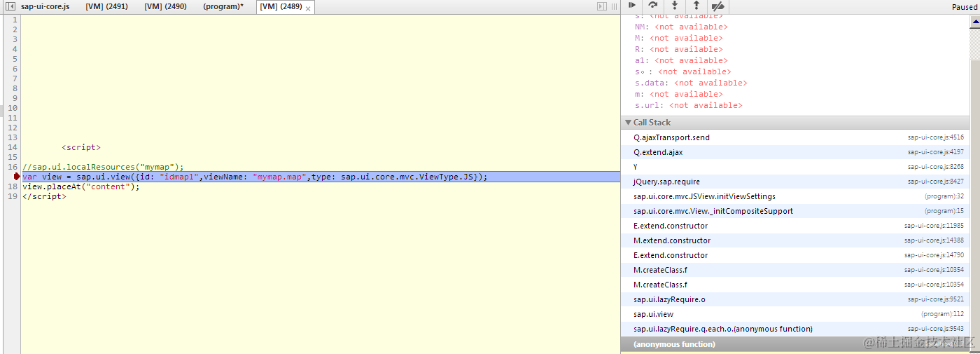This screenshot has width=980, height=354.
Task: Close the [VM] (2489) tab
Action: tap(308, 8)
